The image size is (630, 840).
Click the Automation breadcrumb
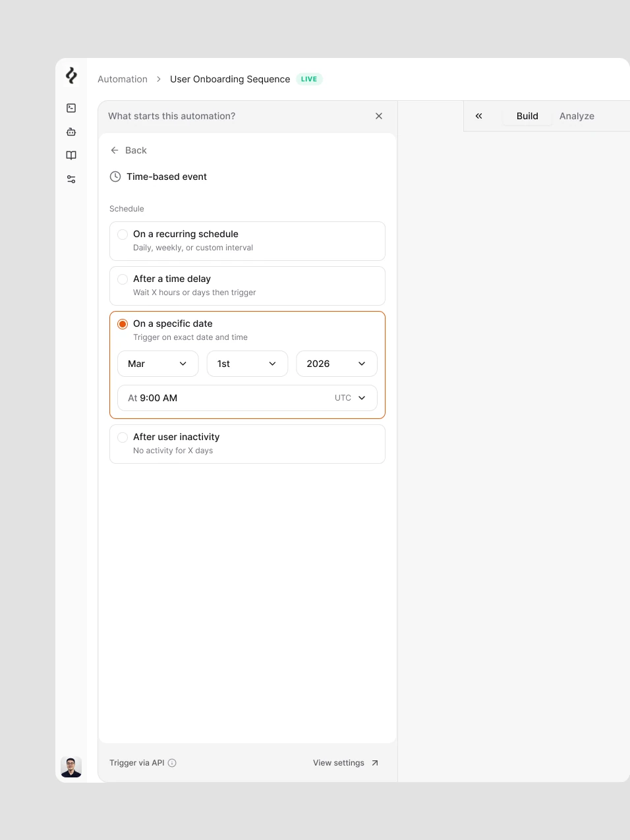[123, 79]
